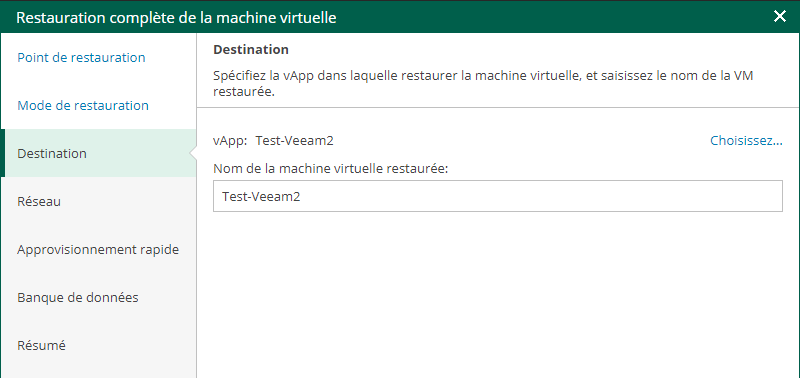
Task: Click the blank content area below name field
Action: pyautogui.click(x=497, y=296)
